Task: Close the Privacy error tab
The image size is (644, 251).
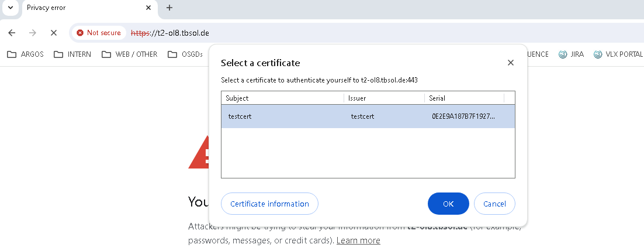Action: pos(148,8)
